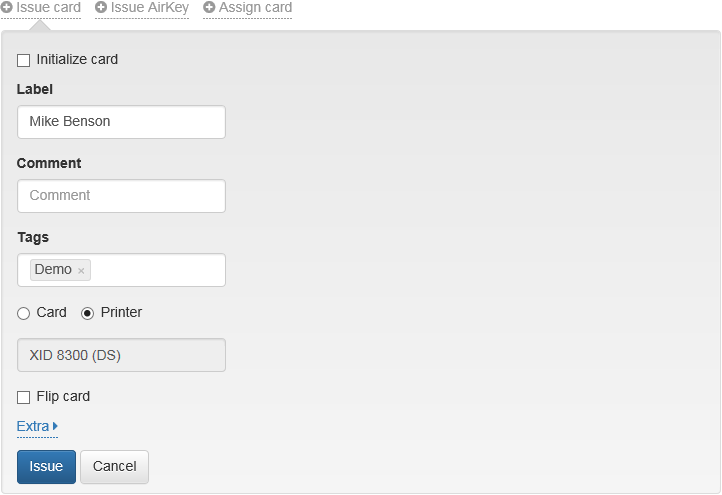Image resolution: width=722 pixels, height=495 pixels.
Task: Click the blue Issue button
Action: click(x=47, y=467)
